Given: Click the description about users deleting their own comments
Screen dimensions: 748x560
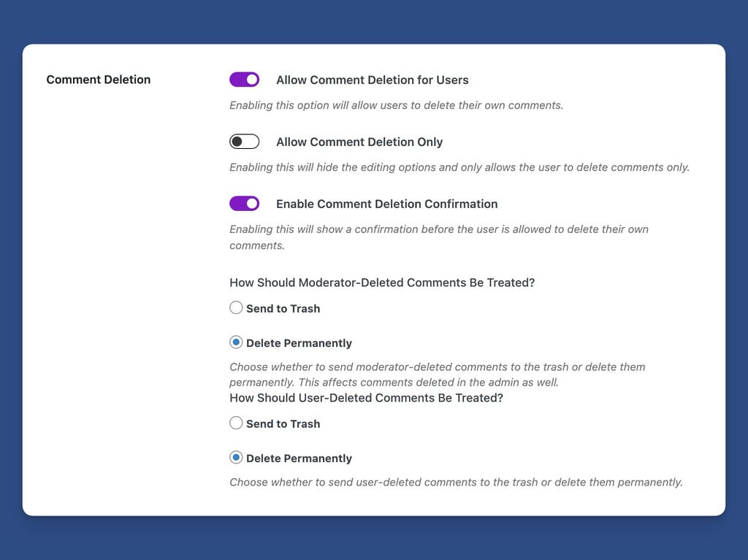Looking at the screenshot, I should pyautogui.click(x=396, y=105).
